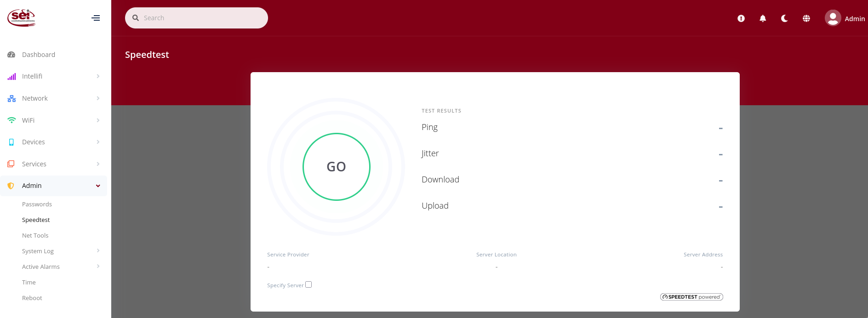868x318 pixels.
Task: Click the Speedtest powered badge
Action: click(691, 297)
